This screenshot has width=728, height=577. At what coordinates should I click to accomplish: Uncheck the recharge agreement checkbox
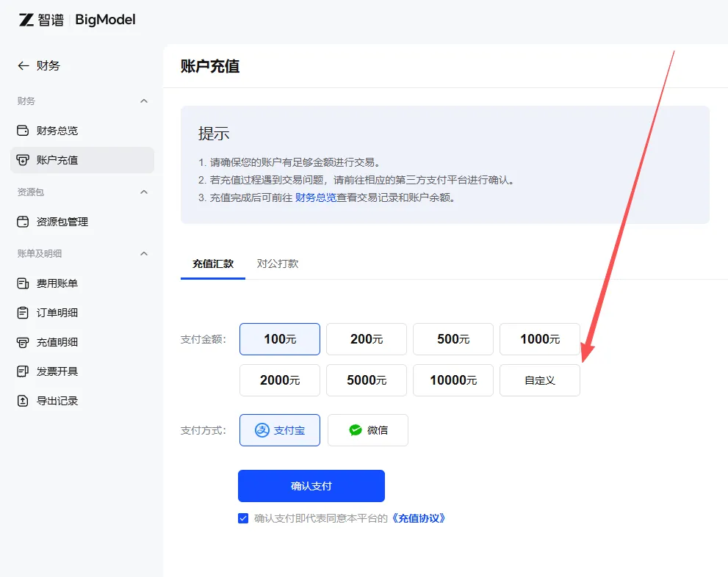pos(243,518)
